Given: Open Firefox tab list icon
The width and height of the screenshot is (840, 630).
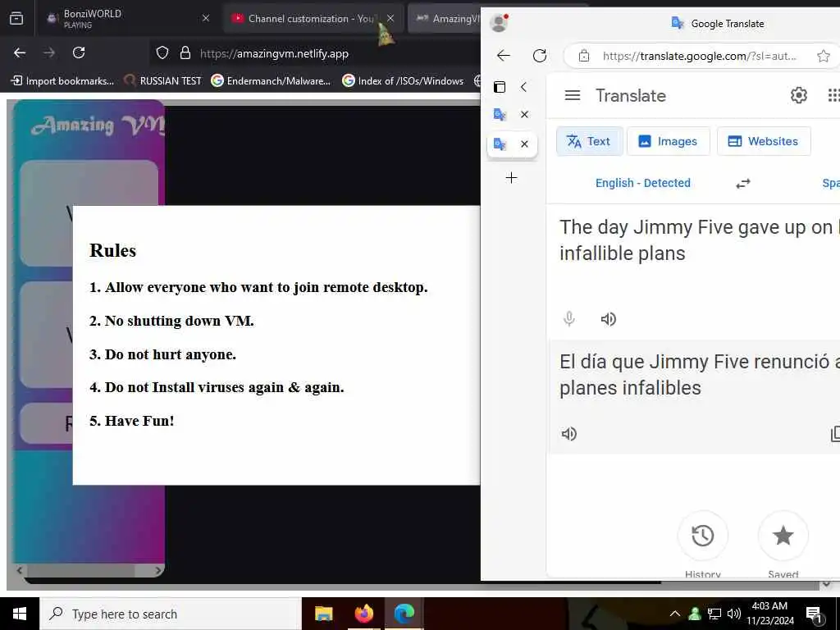Looking at the screenshot, I should pyautogui.click(x=16, y=18).
